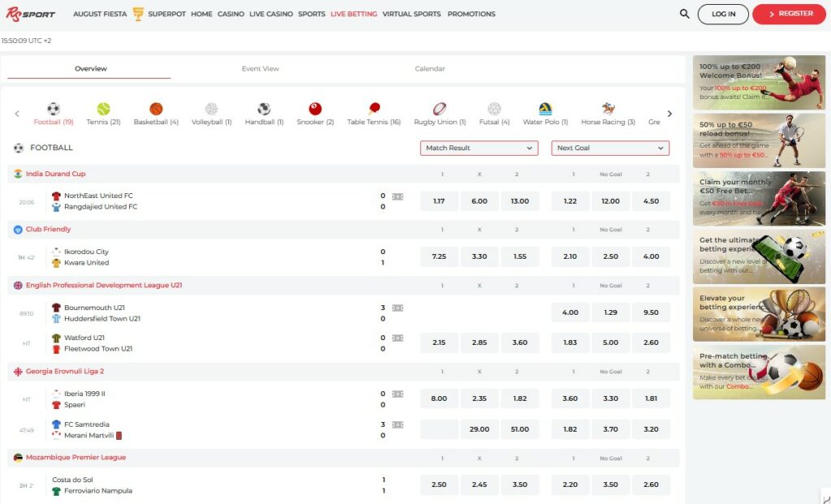
Task: Switch to the Event View tab
Action: pyautogui.click(x=260, y=69)
